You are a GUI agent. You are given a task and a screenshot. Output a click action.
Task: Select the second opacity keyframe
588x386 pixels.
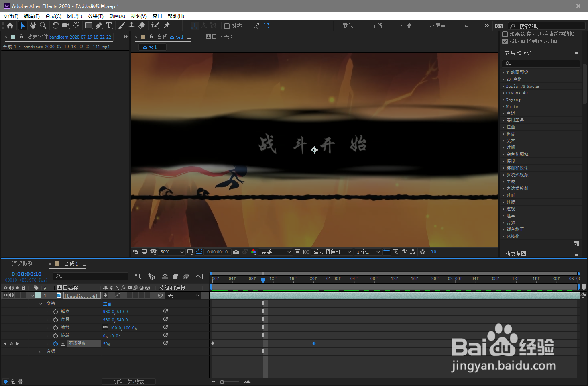[x=314, y=343]
